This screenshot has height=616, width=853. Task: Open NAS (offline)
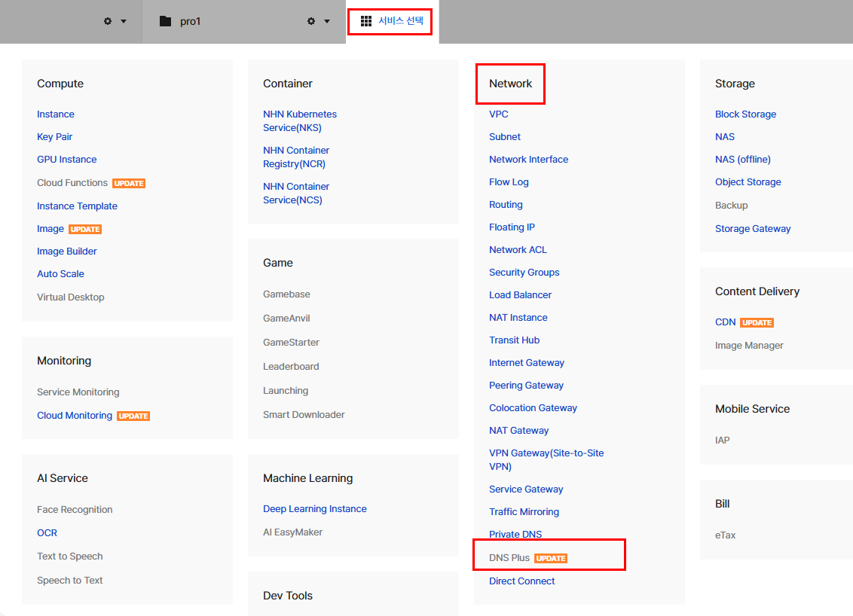[x=743, y=160]
